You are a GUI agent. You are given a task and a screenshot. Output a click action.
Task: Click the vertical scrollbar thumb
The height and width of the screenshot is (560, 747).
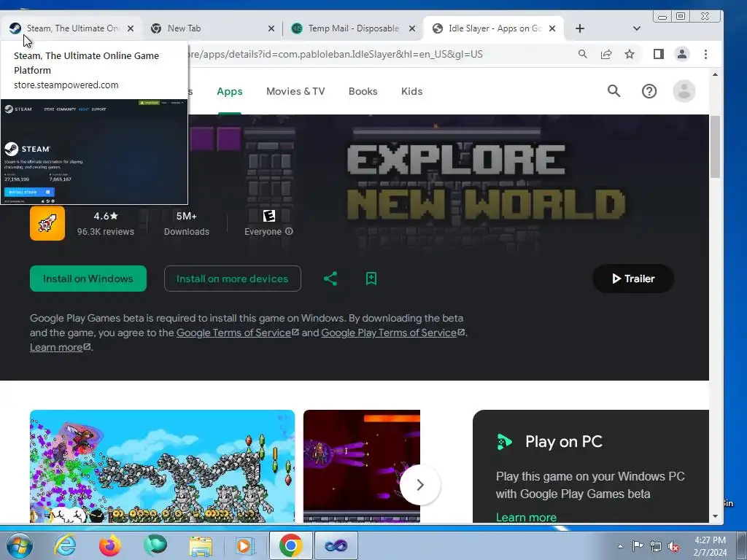715,147
